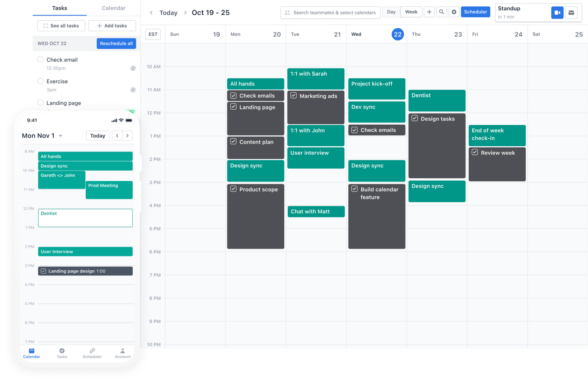
Task: Open search with the magnifier icon
Action: [442, 12]
